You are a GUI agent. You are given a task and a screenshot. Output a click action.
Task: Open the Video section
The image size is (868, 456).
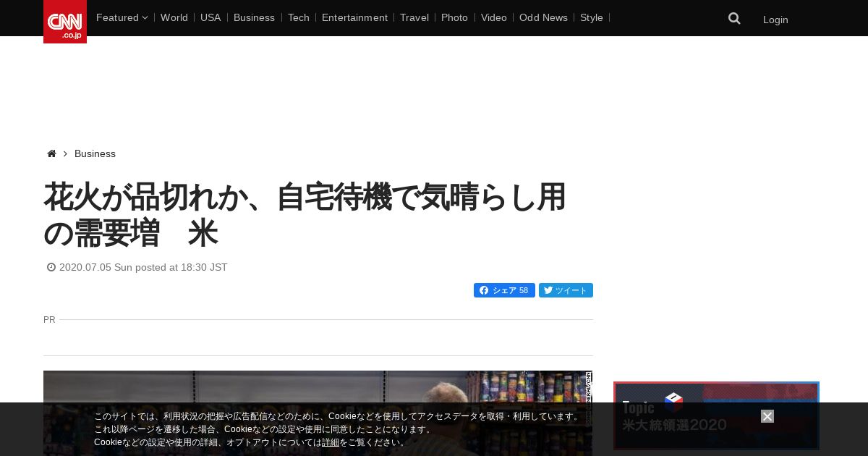coord(494,17)
